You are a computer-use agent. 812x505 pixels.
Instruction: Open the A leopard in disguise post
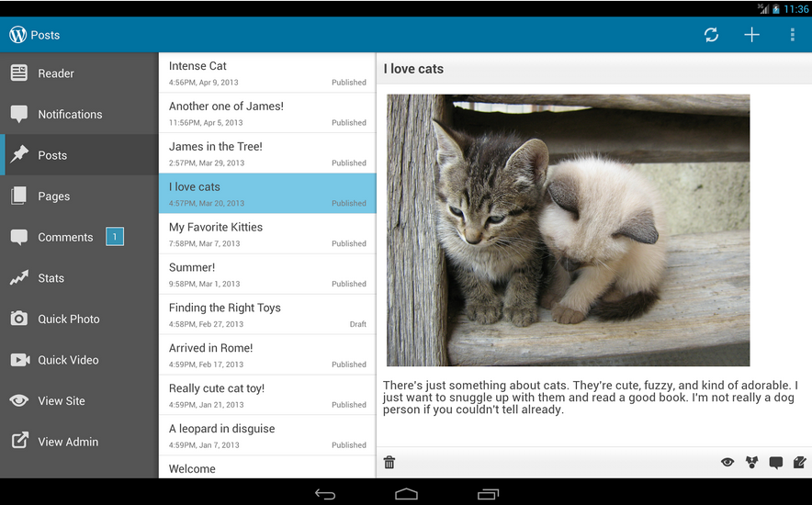point(267,435)
